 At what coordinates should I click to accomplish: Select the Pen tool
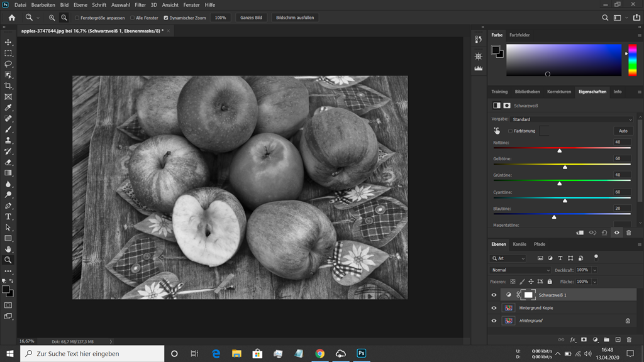pyautogui.click(x=8, y=206)
